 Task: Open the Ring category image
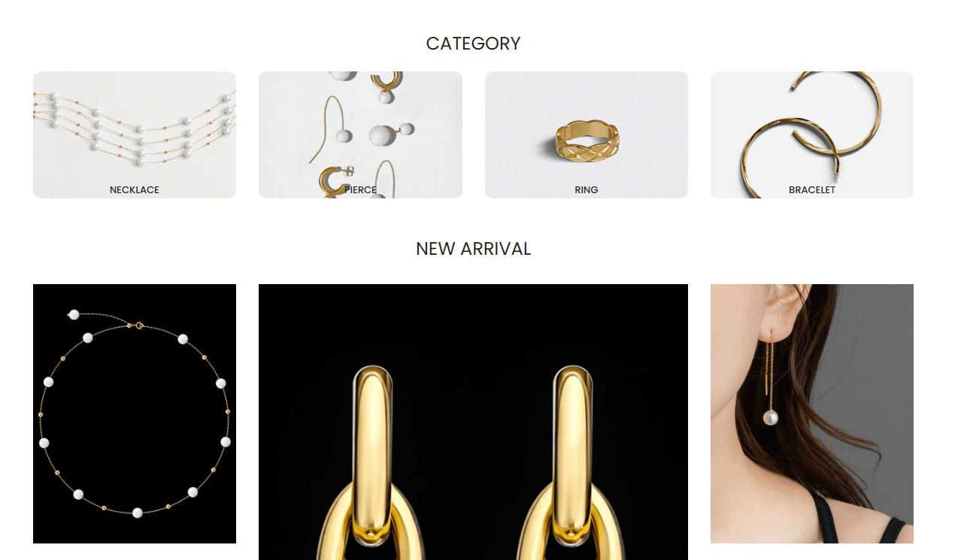pyautogui.click(x=587, y=135)
